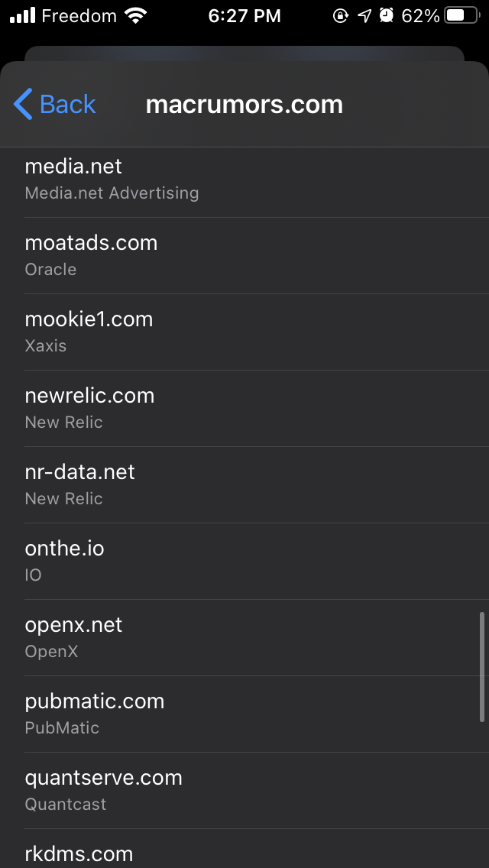Tap the orientation lock status icon

(x=341, y=15)
